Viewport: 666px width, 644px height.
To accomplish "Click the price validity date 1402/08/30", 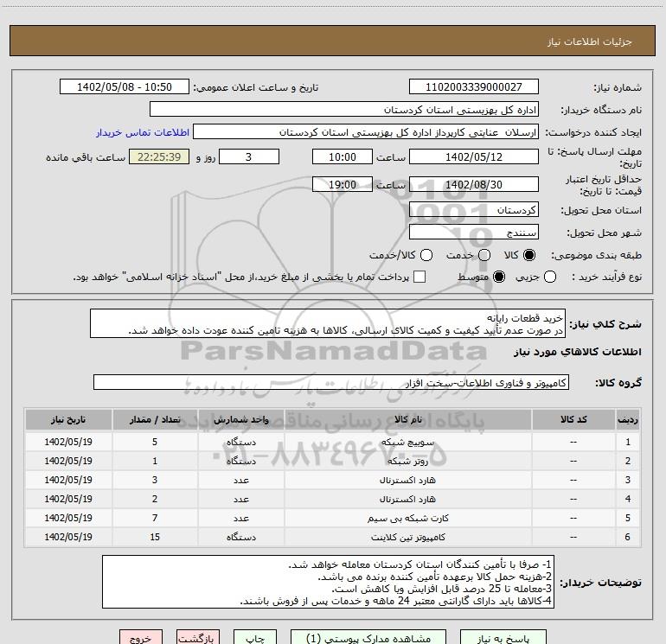I will 474,184.
